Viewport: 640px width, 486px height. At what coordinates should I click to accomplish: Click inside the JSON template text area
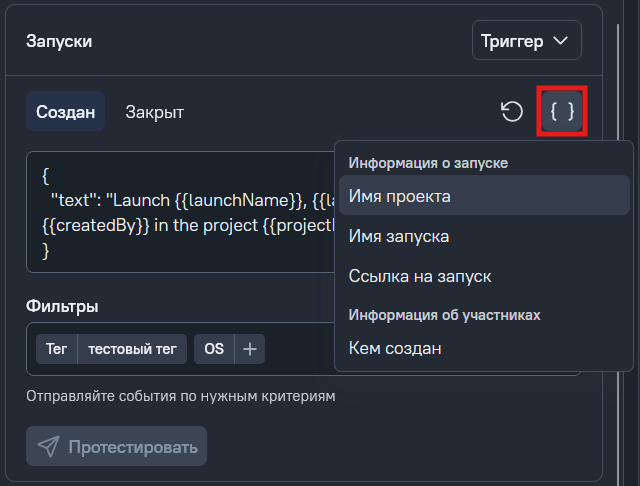coord(180,212)
